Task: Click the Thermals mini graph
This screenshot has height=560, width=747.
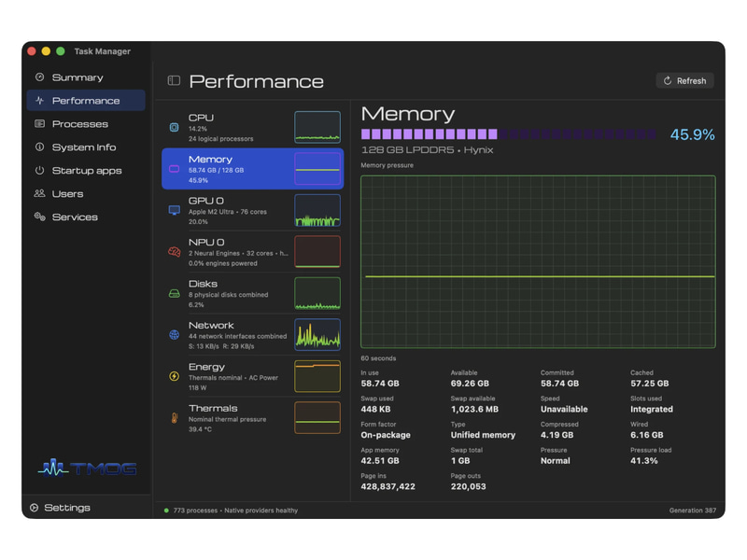Action: pyautogui.click(x=317, y=417)
